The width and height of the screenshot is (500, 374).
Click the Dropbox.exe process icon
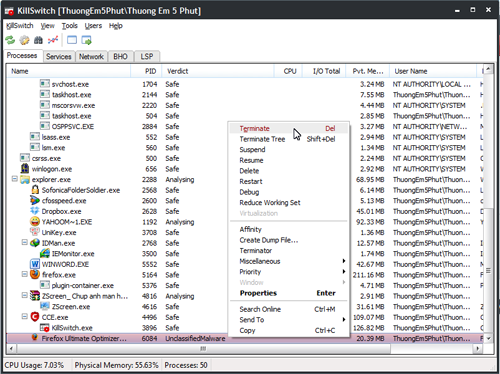[x=35, y=211]
